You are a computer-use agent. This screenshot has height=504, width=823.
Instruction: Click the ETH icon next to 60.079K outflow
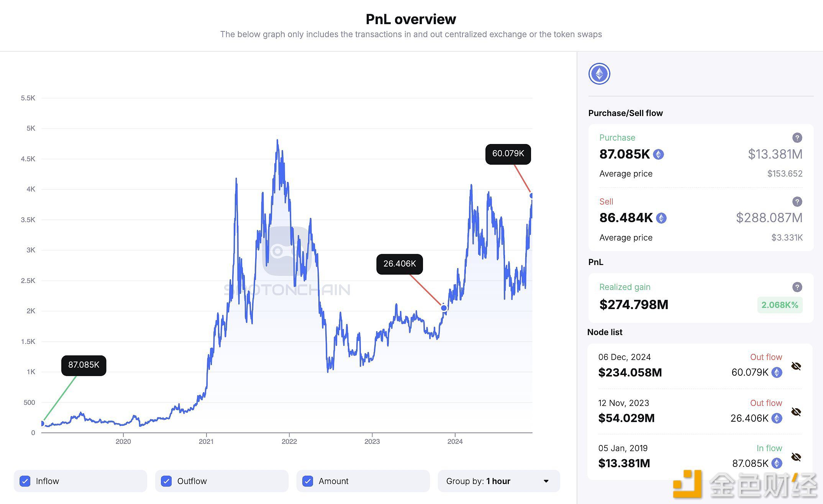[777, 372]
